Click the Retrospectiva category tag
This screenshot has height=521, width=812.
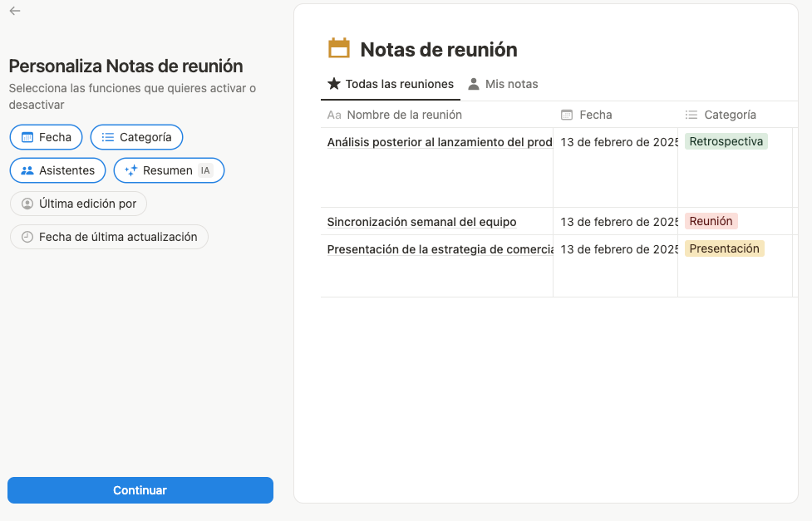click(726, 142)
